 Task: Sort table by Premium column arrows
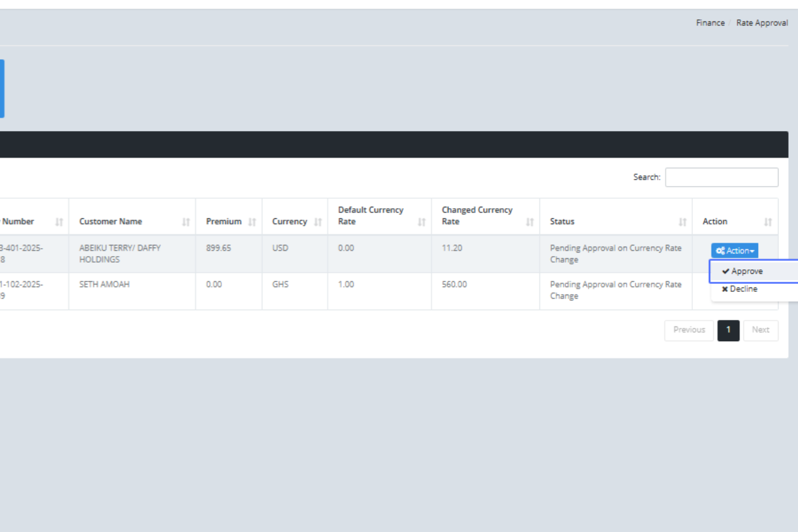(252, 222)
